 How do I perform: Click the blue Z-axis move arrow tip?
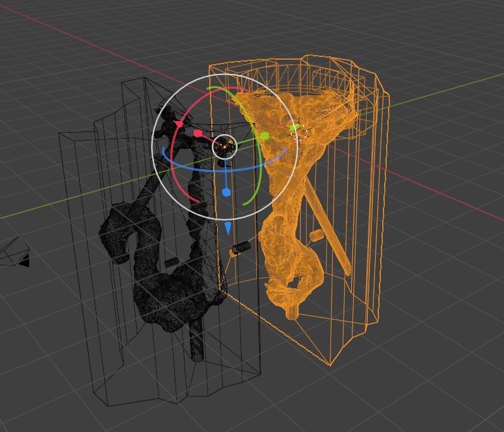click(228, 227)
